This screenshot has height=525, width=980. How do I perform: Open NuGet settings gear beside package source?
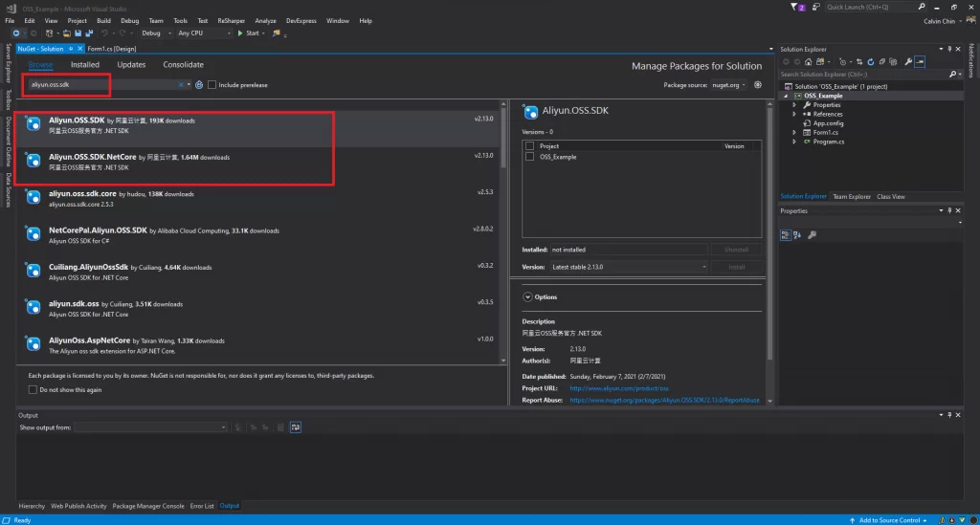pos(758,85)
